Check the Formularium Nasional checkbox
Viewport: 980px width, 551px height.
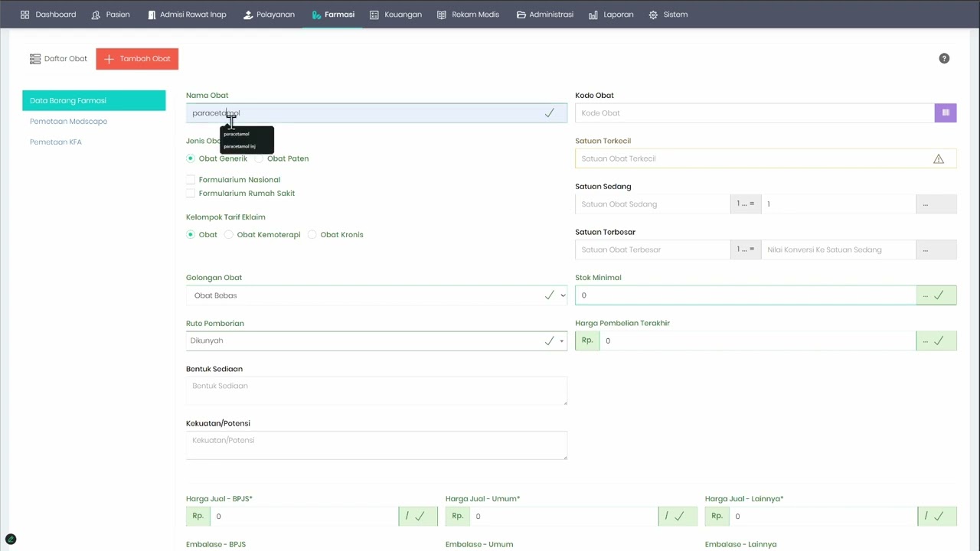coord(191,180)
